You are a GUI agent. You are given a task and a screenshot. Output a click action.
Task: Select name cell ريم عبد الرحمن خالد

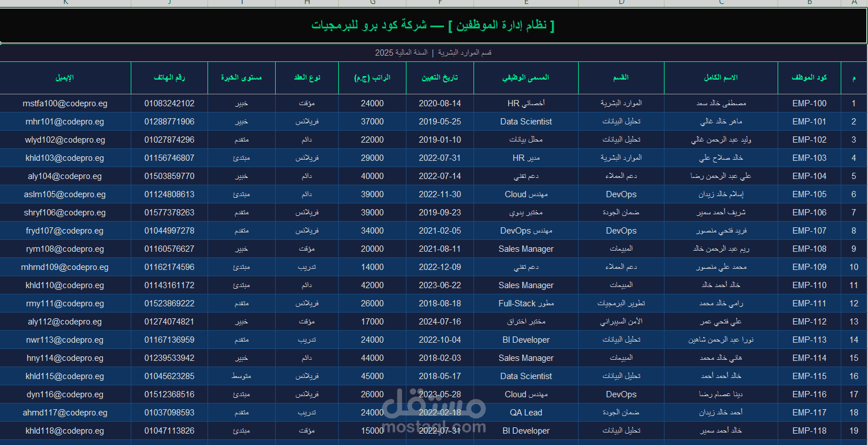tap(721, 249)
